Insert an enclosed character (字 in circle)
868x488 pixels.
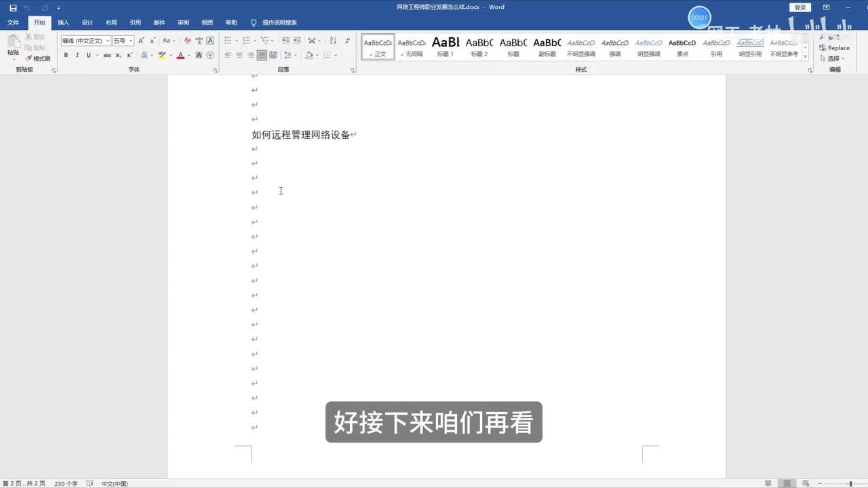coord(210,55)
